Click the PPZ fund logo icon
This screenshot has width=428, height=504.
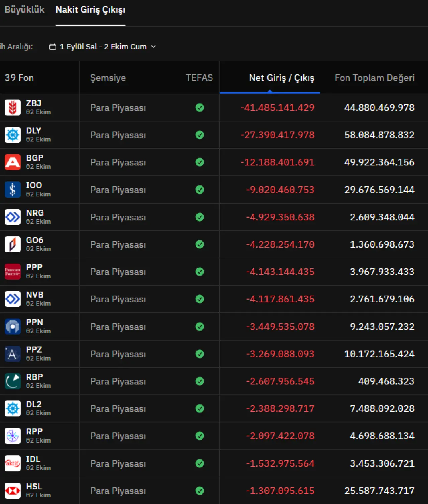(13, 354)
